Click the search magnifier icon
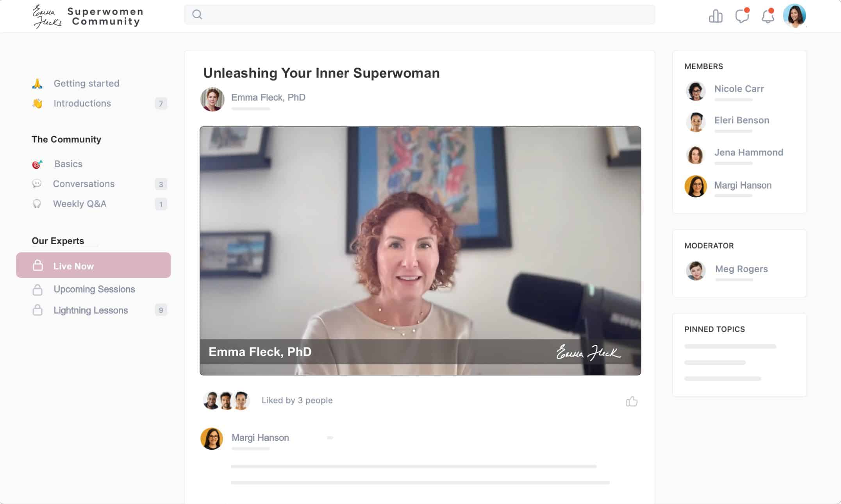 [197, 15]
